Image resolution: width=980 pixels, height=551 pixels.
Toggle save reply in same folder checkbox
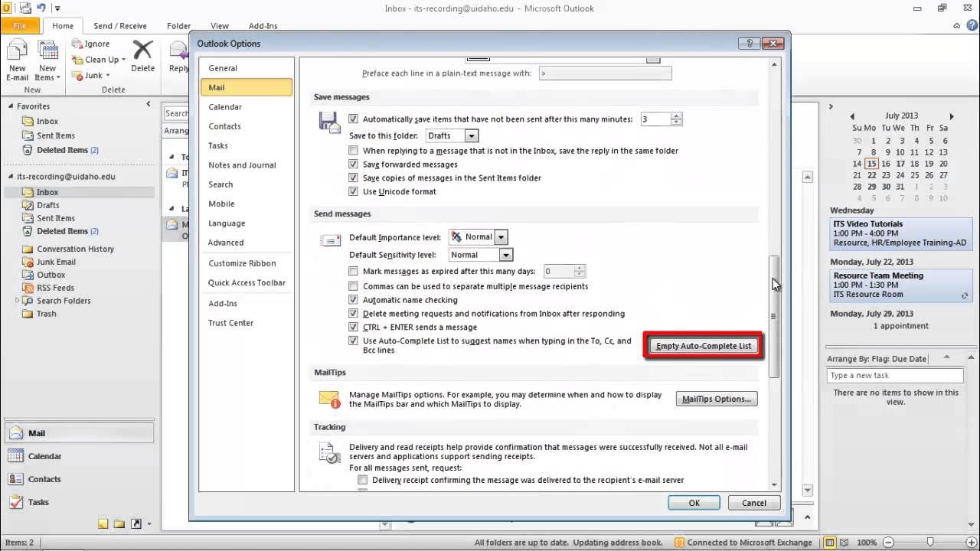353,151
